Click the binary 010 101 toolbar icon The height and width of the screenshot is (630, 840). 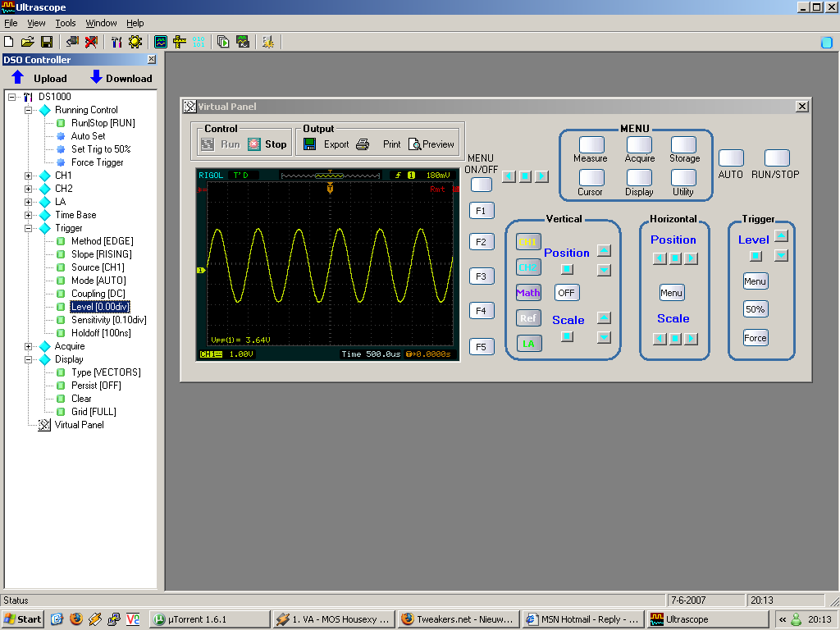click(x=199, y=42)
